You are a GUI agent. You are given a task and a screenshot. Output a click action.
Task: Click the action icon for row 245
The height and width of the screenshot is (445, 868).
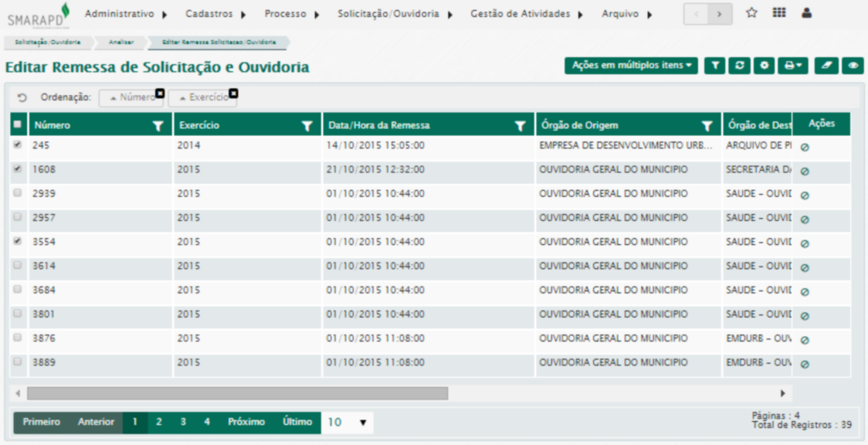tap(805, 148)
